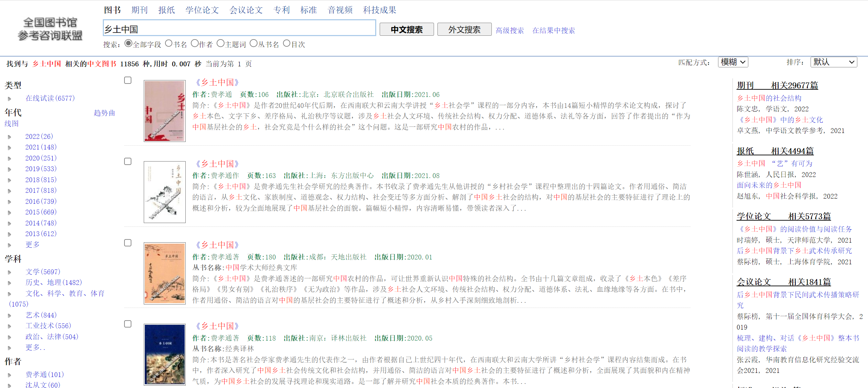Click the library alliance logo image
Viewport: 868px width, 388px height.
point(50,29)
